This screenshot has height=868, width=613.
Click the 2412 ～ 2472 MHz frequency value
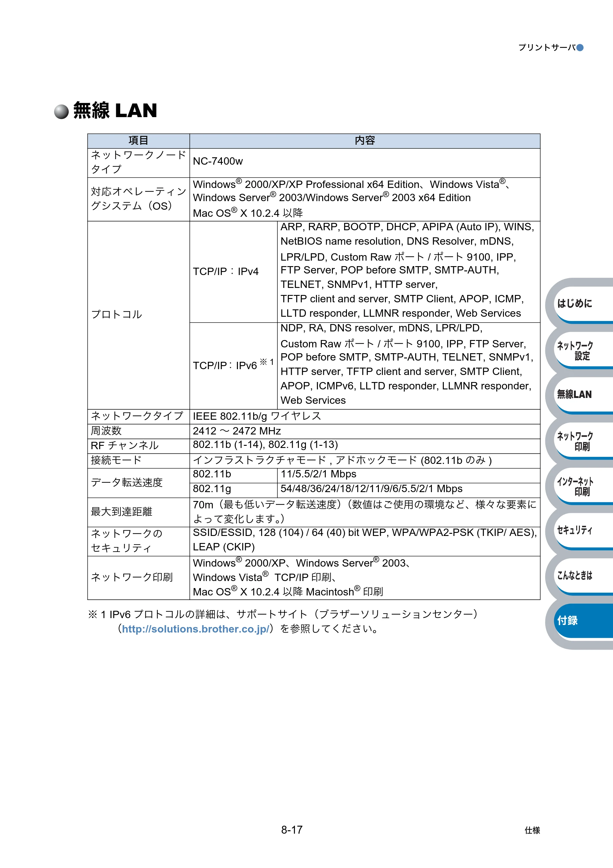pos(237,431)
